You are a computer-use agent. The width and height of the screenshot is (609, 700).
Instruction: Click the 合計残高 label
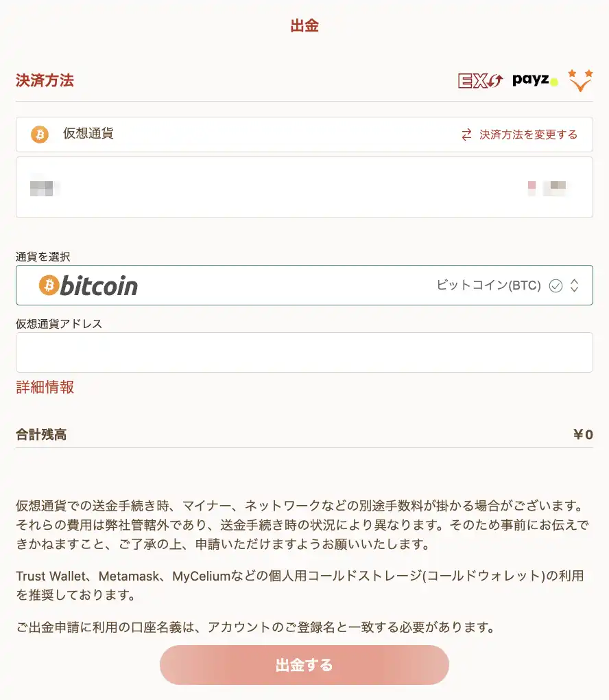(41, 434)
